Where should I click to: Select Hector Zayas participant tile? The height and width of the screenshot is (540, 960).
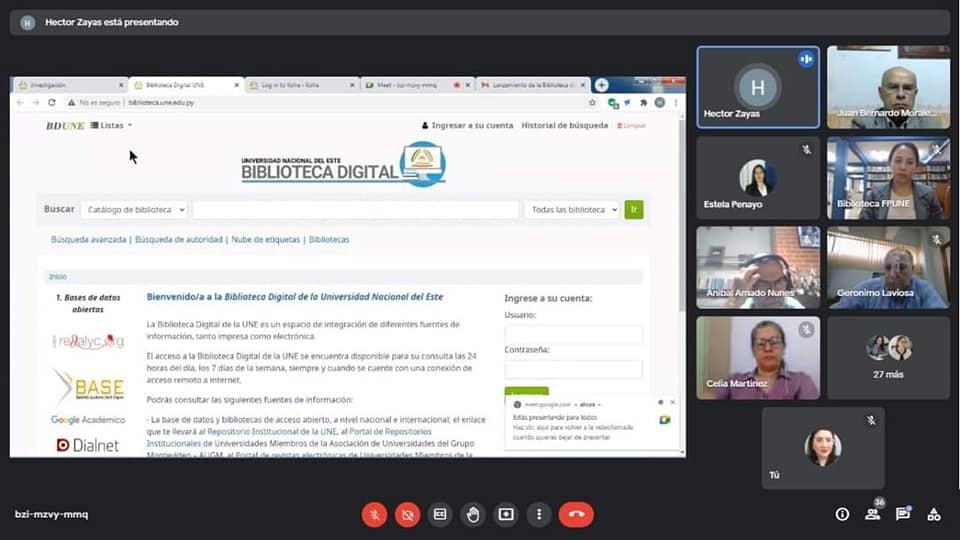click(758, 87)
